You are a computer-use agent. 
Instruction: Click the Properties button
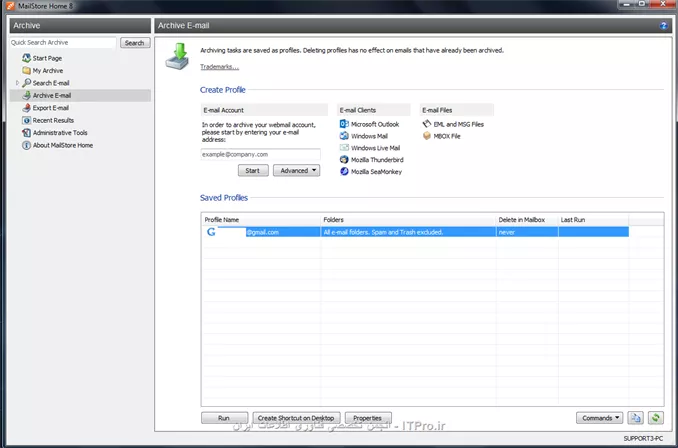coord(368,418)
